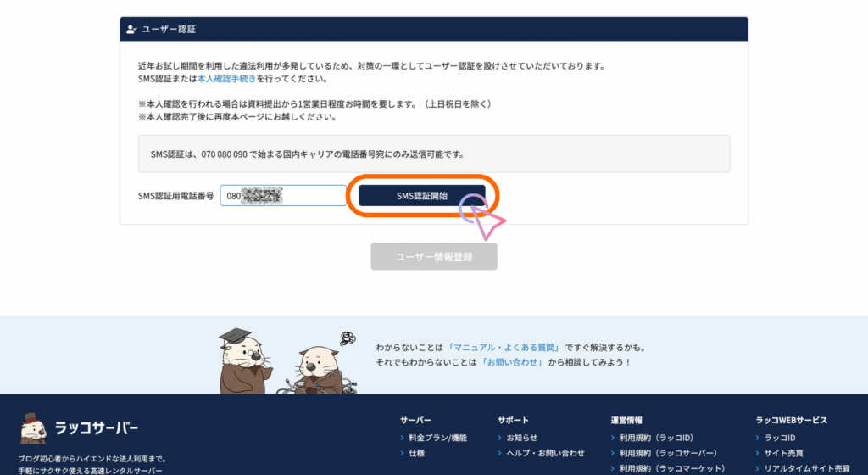Click the graduate otter mascot illustration

(x=242, y=360)
